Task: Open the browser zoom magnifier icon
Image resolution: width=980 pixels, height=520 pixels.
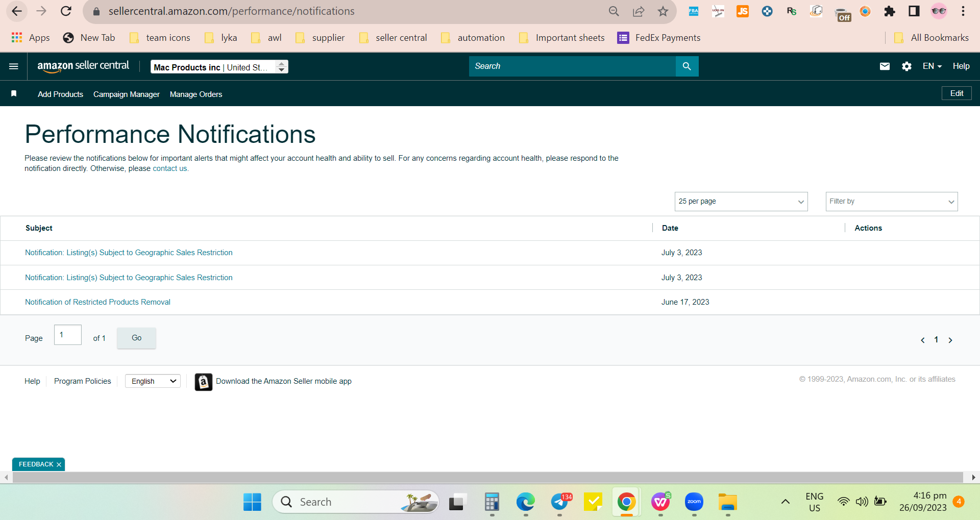Action: point(614,11)
